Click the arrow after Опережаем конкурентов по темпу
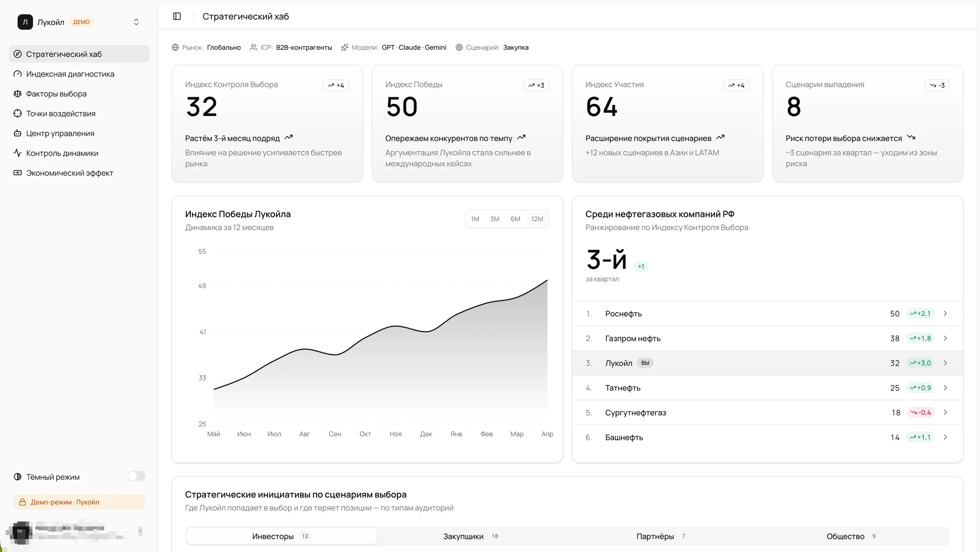This screenshot has height=552, width=980. (521, 138)
